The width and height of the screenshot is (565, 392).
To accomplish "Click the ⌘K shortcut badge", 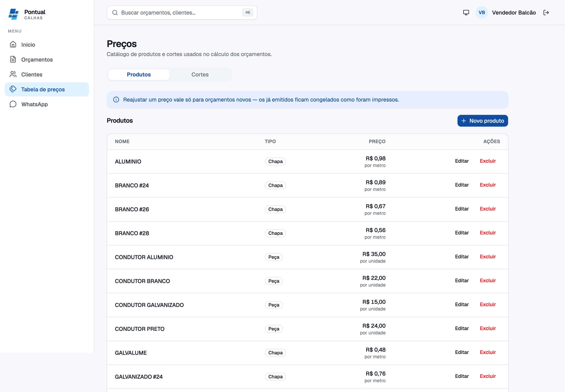I will [x=248, y=13].
